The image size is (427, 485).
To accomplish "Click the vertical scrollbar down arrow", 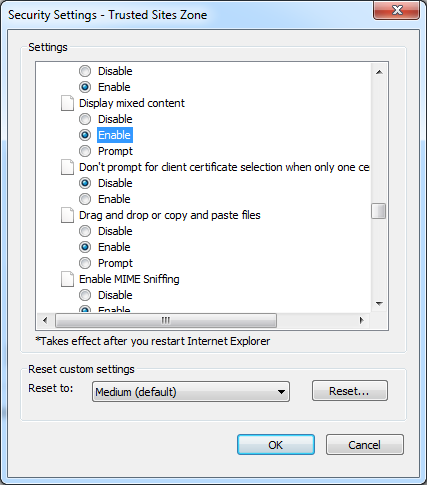I will tap(379, 303).
